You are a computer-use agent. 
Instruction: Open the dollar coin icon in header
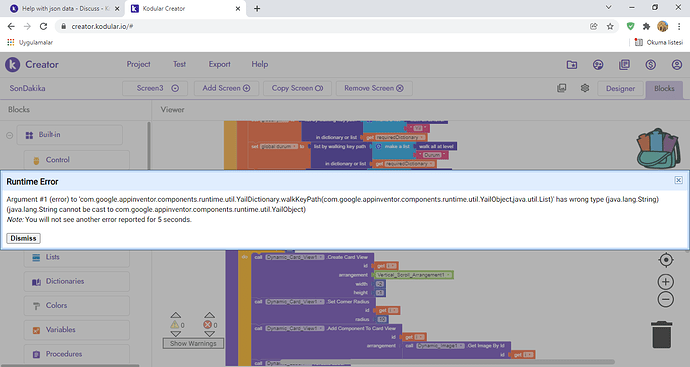click(x=650, y=65)
